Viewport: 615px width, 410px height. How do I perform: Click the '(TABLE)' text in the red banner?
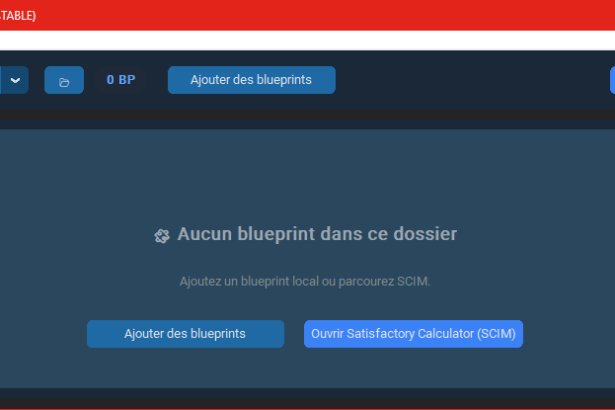point(18,15)
